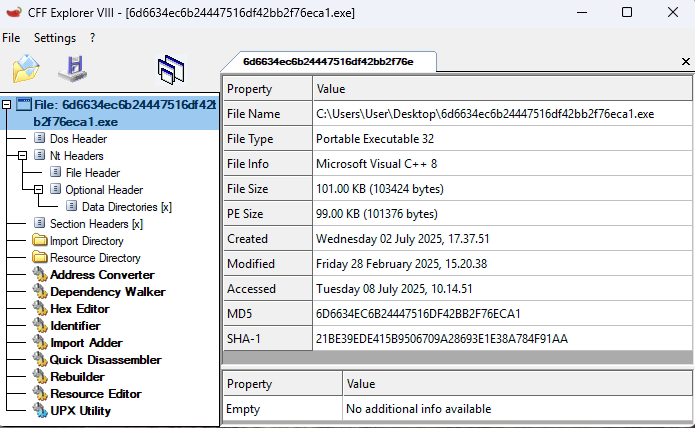Screen dimensions: 695x428
Task: Collapse the Nt Headers tree node
Action: click(22, 156)
